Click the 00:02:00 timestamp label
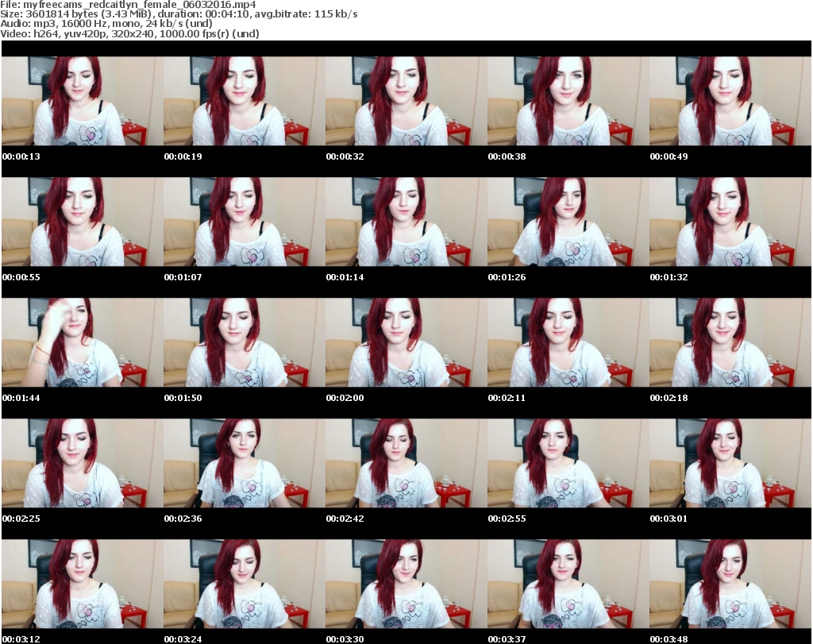The width and height of the screenshot is (813, 644). coord(345,398)
